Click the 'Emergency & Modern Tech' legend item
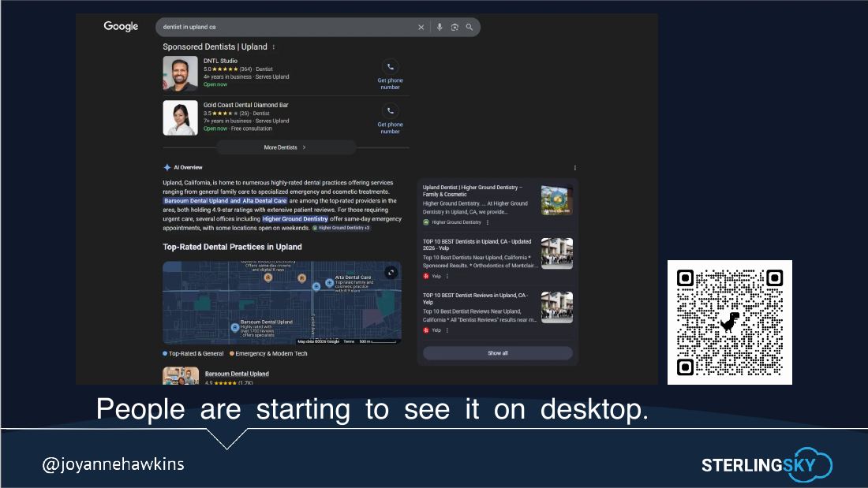 [x=268, y=353]
